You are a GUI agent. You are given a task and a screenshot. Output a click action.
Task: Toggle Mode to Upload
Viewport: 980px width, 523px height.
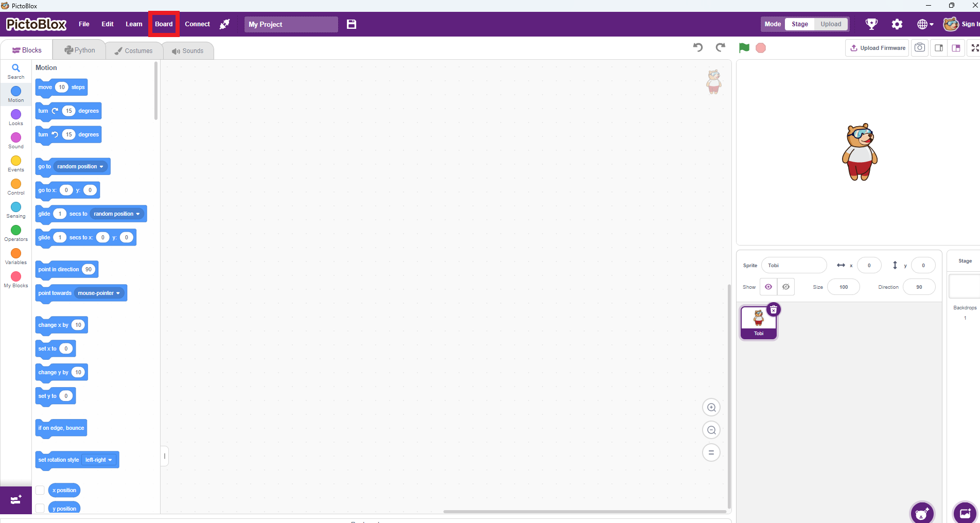(830, 24)
